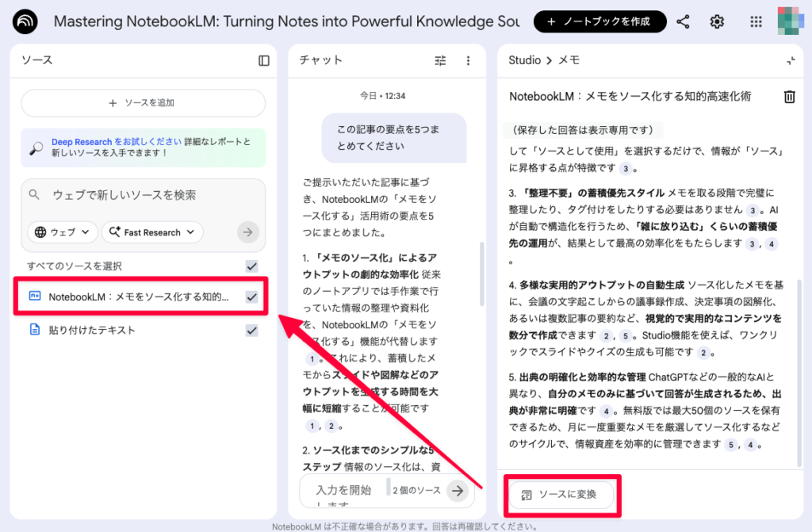Viewport: 812px width, 532px height.
Task: Open the chat configuration (tune) icon
Action: click(440, 60)
